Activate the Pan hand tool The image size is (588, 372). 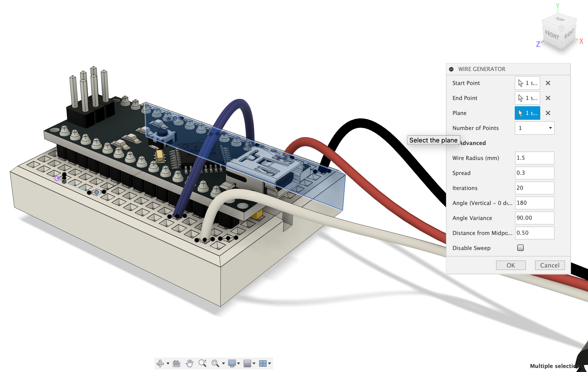click(189, 363)
